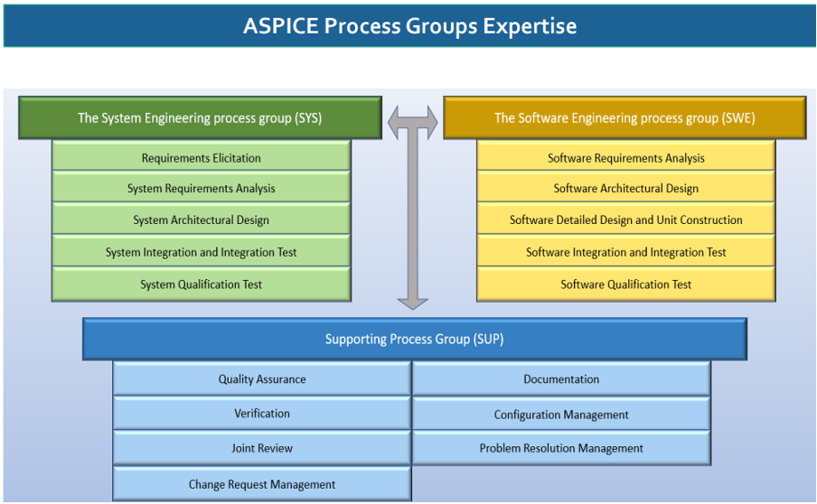Open the Requirements Elicitation box
Image resolution: width=817 pixels, height=504 pixels.
click(202, 158)
